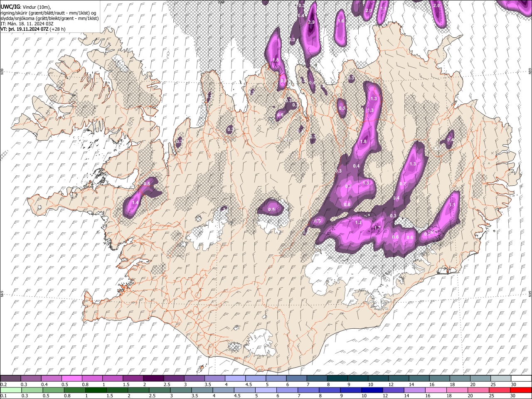
Task: Click the "VT: þri. 19.11.2024 07Z" valid time
Action: [x=24, y=29]
